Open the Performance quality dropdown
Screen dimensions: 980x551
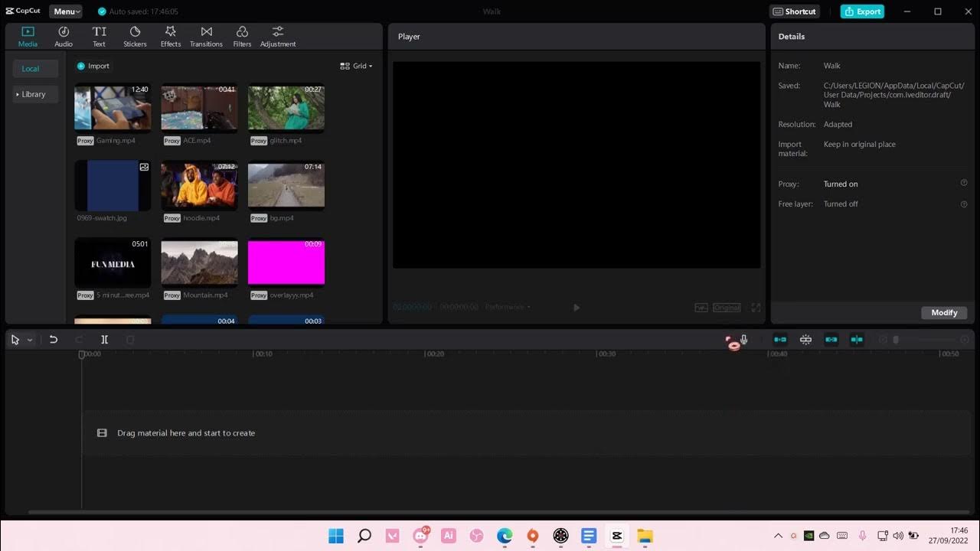(x=508, y=307)
